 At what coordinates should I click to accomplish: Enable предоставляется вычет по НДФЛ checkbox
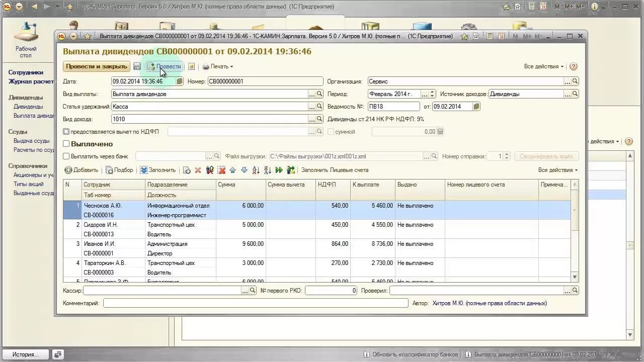point(66,132)
